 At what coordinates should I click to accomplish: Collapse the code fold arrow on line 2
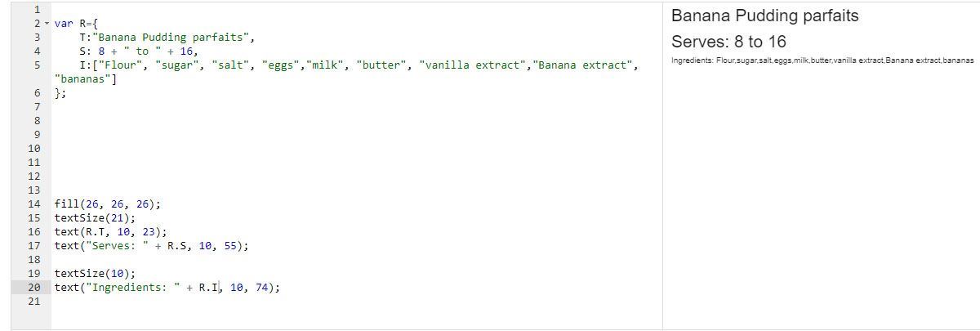47,24
